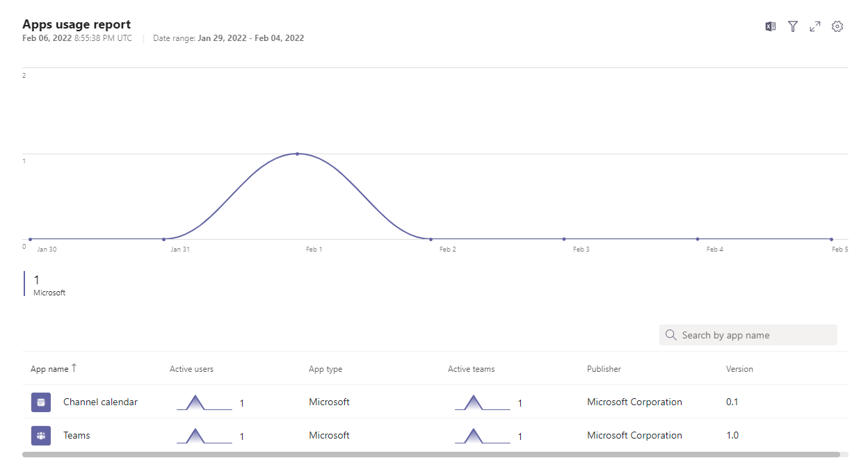Click the Feb 1 peak data point
The height and width of the screenshot is (474, 868).
coord(297,154)
